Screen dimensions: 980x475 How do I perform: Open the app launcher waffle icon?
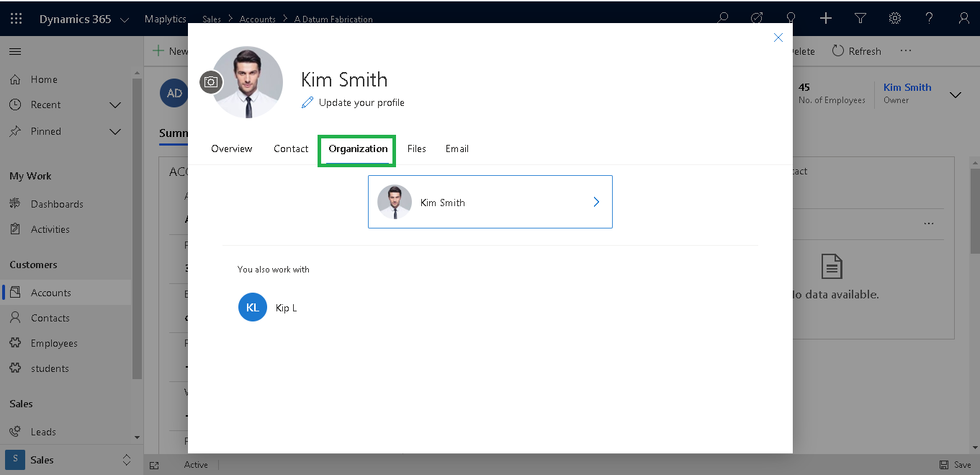click(16, 19)
